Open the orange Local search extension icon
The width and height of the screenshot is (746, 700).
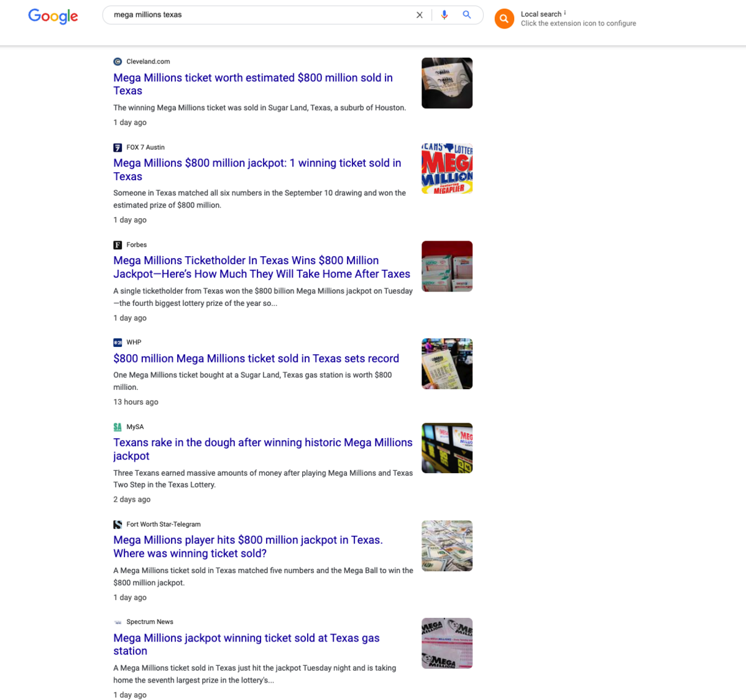[x=504, y=19]
